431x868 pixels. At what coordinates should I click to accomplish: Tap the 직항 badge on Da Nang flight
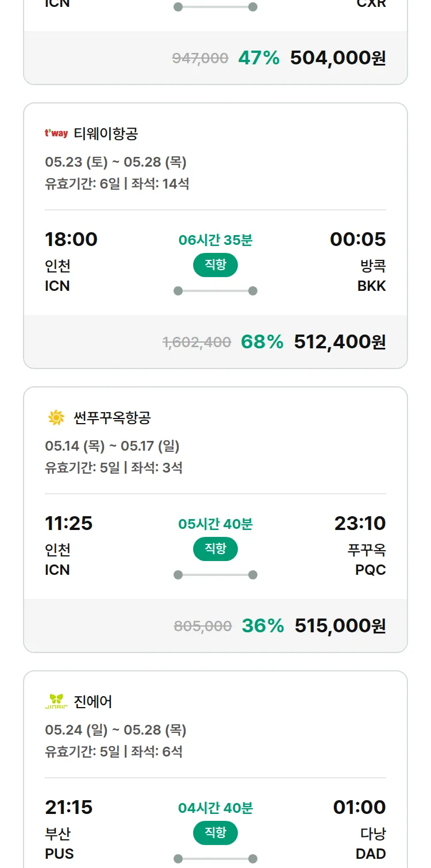click(x=215, y=833)
